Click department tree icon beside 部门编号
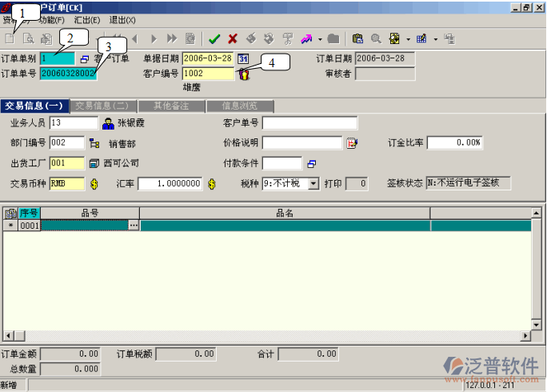Screen dimensions: 547x392 point(94,143)
